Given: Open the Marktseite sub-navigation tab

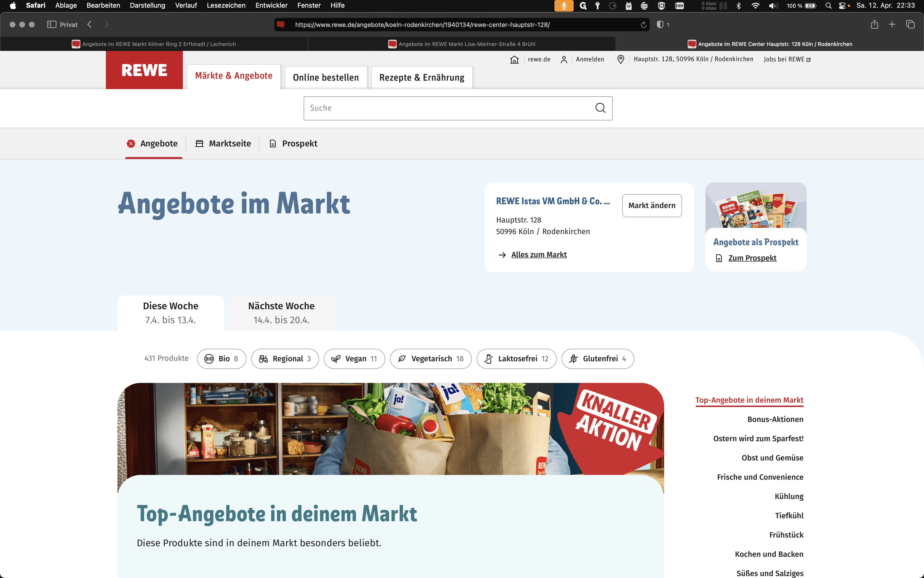Looking at the screenshot, I should [223, 144].
